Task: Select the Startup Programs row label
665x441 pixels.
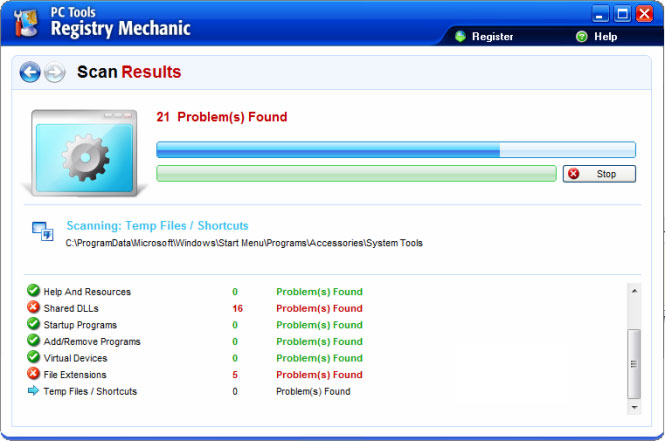Action: click(80, 325)
